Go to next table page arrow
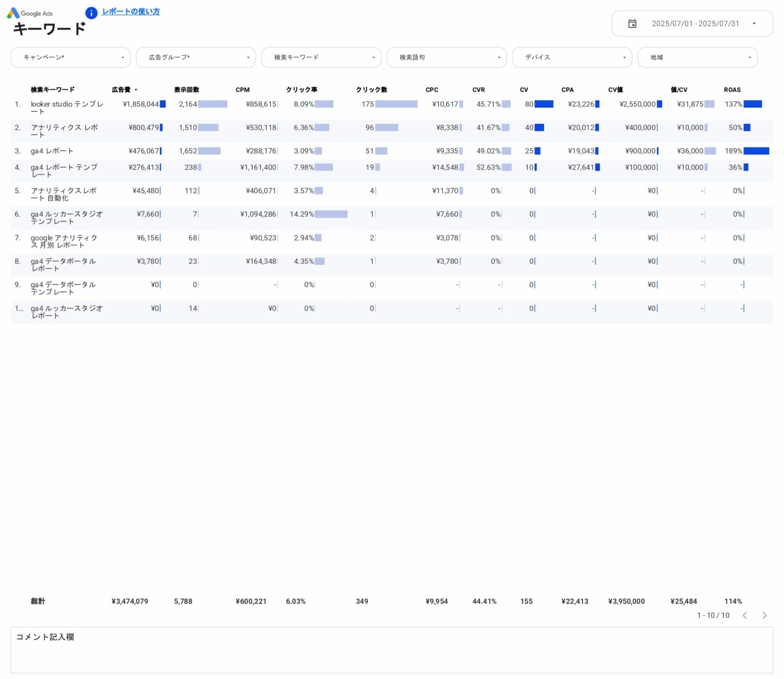Screen dimensions: 784x679 (764, 615)
